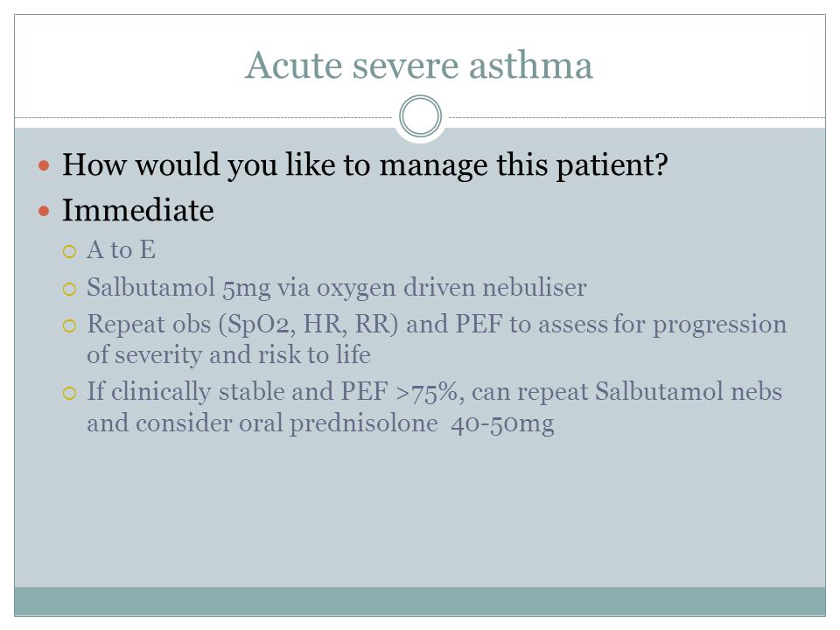Select the 'Acute severe asthma' title text
Screen dimensions: 840x630
(419, 66)
